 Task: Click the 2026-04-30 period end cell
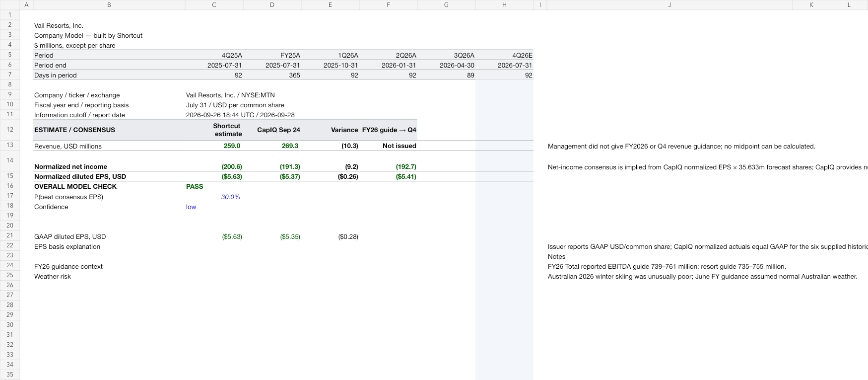(x=446, y=65)
